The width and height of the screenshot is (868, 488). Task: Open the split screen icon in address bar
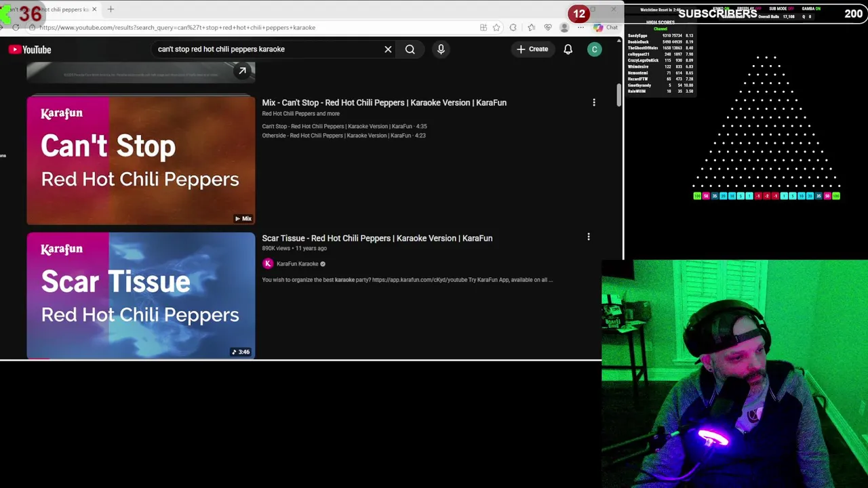click(484, 28)
